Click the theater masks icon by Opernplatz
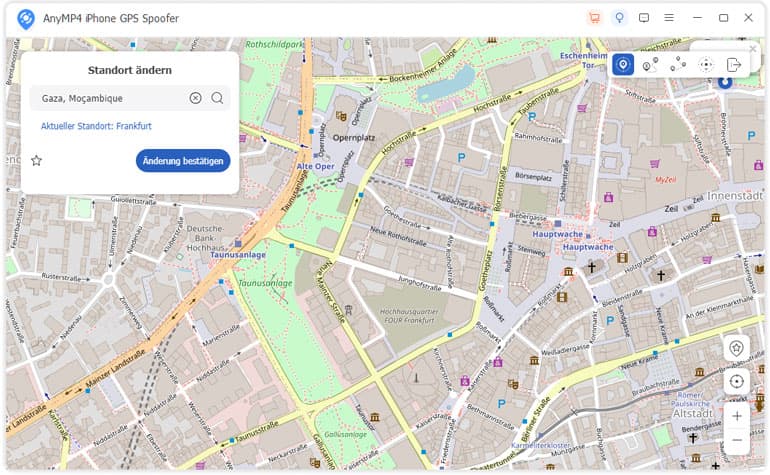 pos(341,116)
